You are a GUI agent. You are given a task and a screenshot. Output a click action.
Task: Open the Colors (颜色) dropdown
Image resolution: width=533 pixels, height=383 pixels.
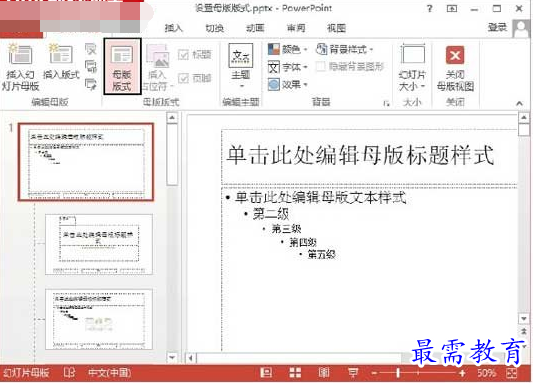tap(287, 50)
